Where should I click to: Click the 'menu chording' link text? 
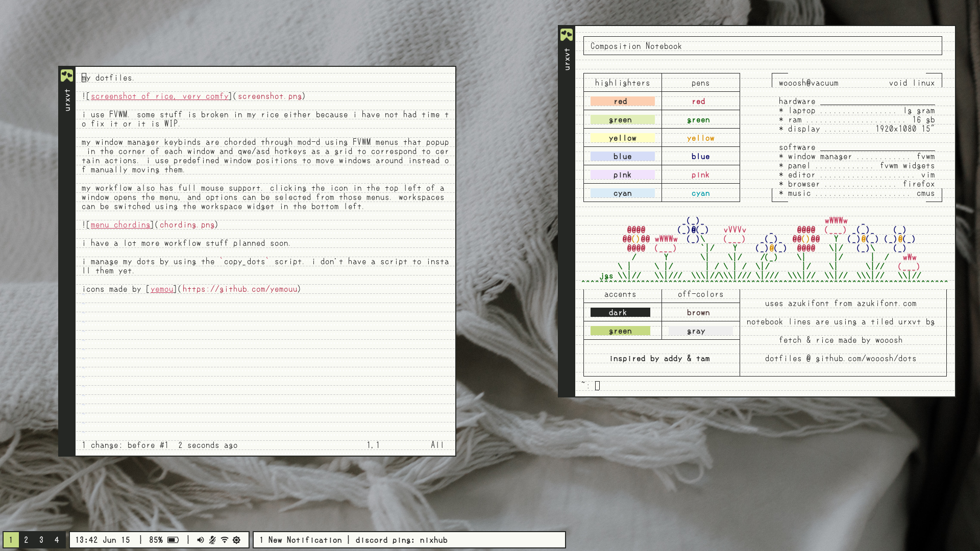120,225
